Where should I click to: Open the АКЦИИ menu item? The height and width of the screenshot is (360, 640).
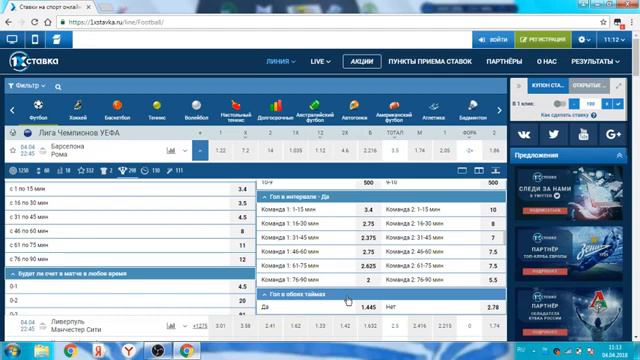coord(362,61)
